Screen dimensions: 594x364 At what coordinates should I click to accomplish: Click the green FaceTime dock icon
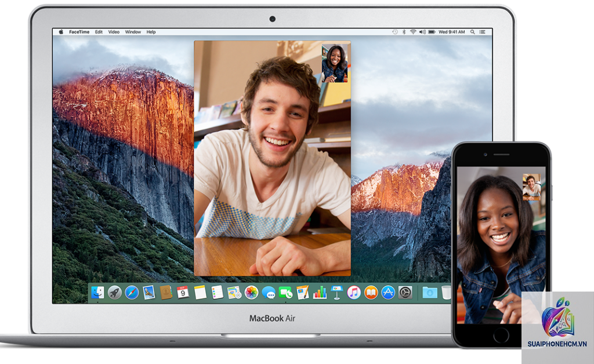[x=285, y=293]
